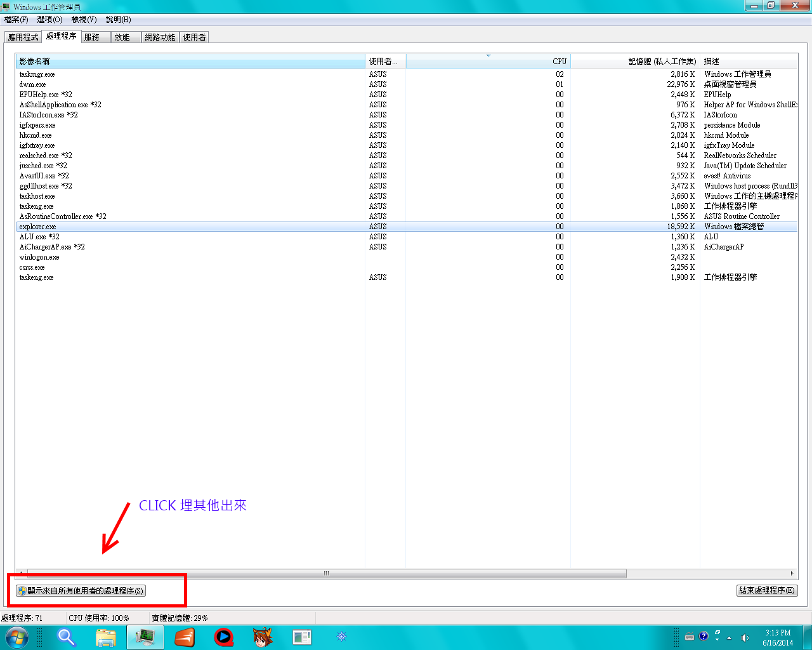812x650 pixels.
Task: Select the hkcmd.exe process
Action: pos(407,135)
